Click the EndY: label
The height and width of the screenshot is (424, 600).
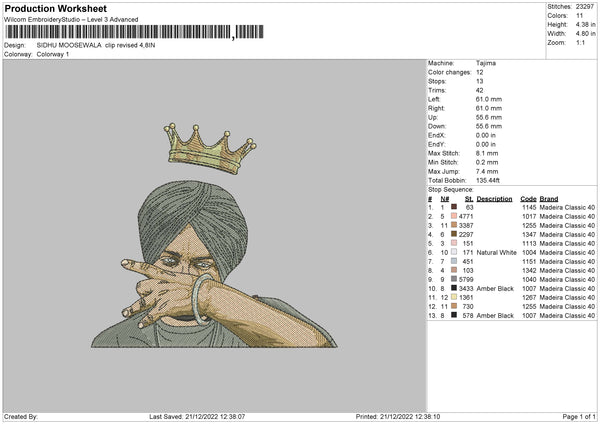pos(437,144)
